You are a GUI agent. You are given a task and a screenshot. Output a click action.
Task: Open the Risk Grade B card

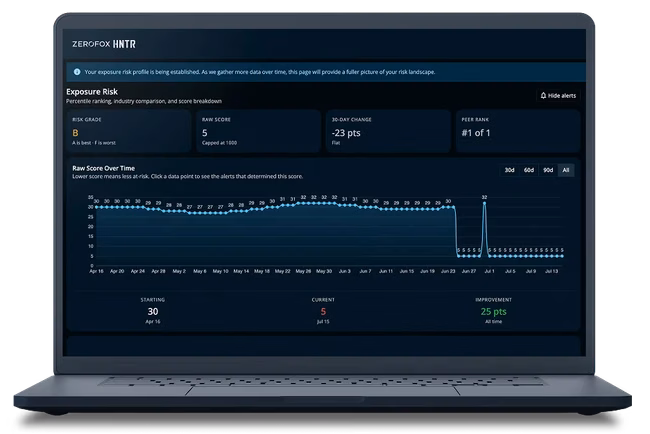click(x=129, y=131)
